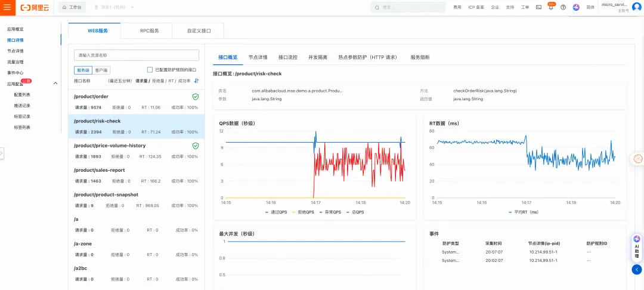Toggle the 异常QPS legend series
Image resolution: width=644 pixels, height=290 pixels.
point(329,212)
